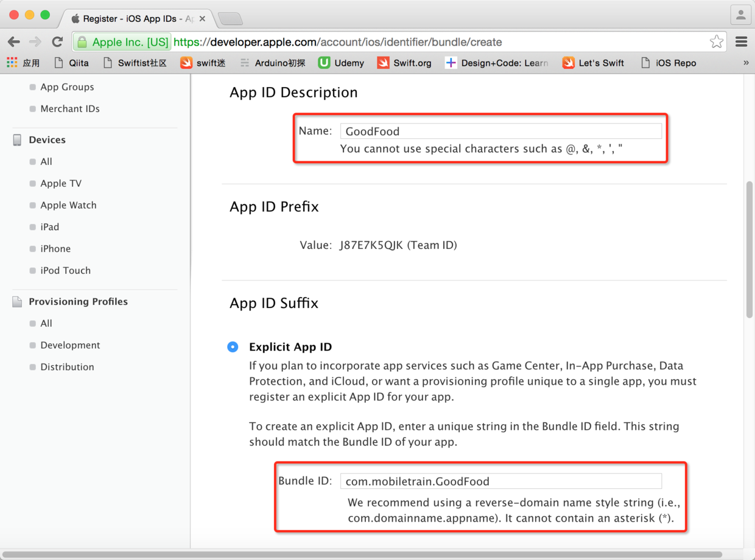The height and width of the screenshot is (560, 755).
Task: Click the Devices section header
Action: pyautogui.click(x=47, y=140)
